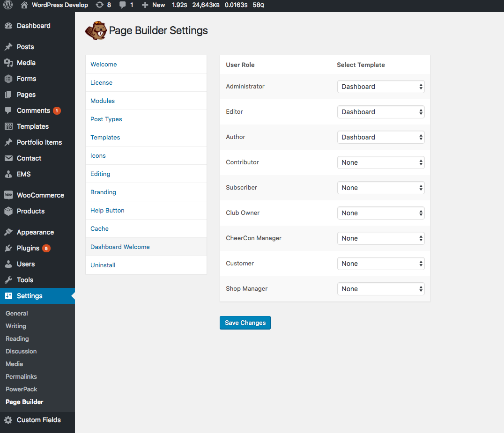Click the 58Q query count in admin bar

[x=259, y=5]
